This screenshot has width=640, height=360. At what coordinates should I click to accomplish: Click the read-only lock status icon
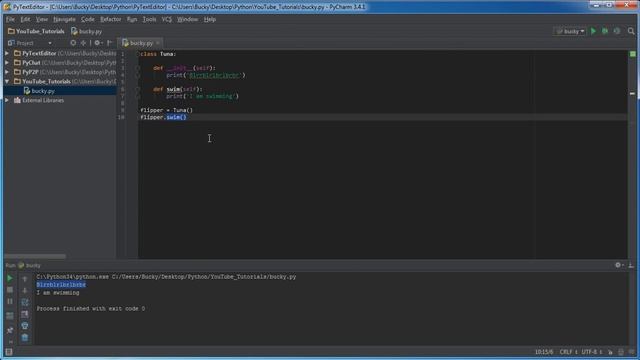coord(611,352)
